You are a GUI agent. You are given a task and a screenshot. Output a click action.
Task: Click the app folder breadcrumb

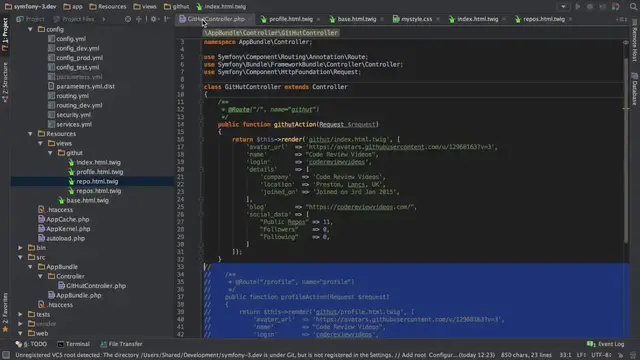73,7
